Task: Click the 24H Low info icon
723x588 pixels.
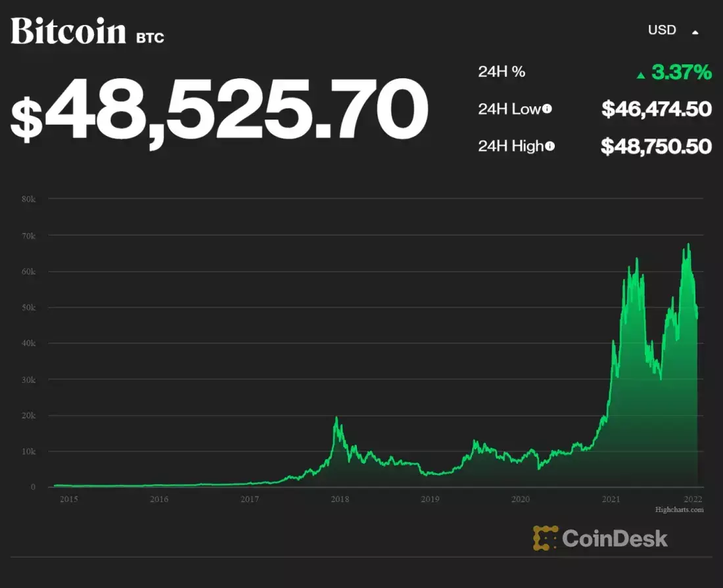Action: pos(547,109)
